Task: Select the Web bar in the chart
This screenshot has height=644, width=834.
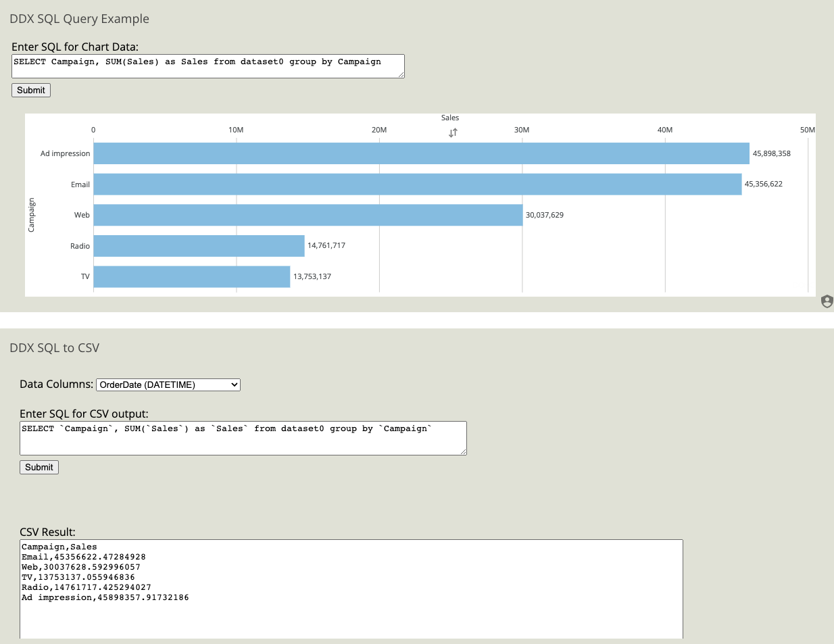Action: click(x=308, y=215)
